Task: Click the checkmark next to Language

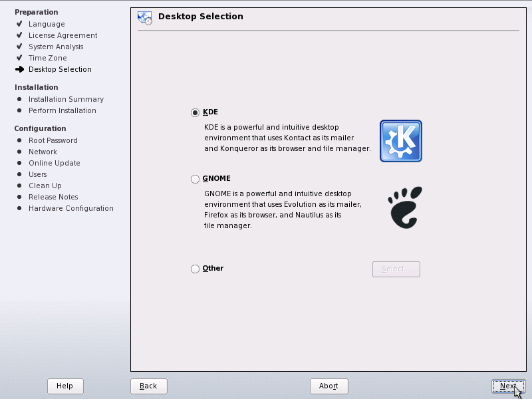Action: pos(19,24)
